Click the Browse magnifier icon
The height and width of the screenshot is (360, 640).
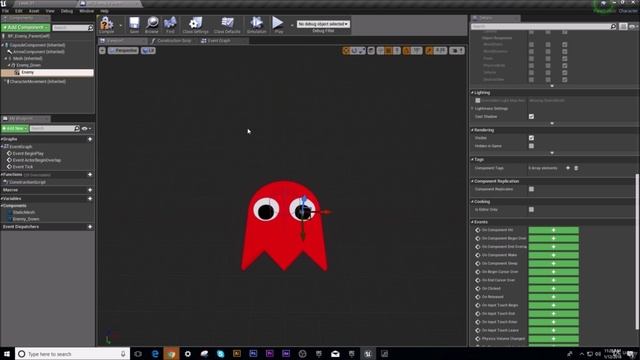pos(152,24)
